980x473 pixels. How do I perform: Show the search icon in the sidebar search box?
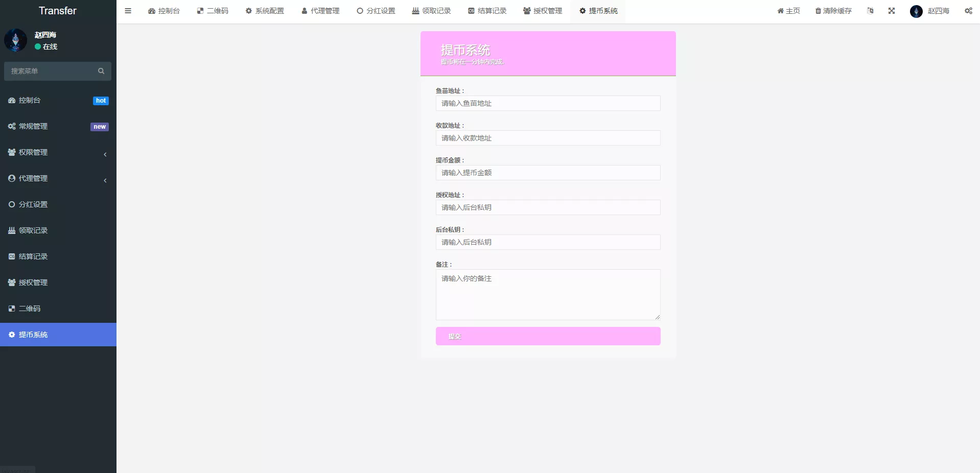[x=101, y=71]
